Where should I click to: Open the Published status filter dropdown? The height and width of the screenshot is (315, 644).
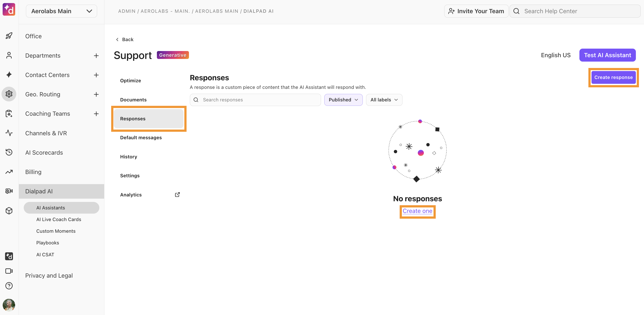click(x=343, y=100)
